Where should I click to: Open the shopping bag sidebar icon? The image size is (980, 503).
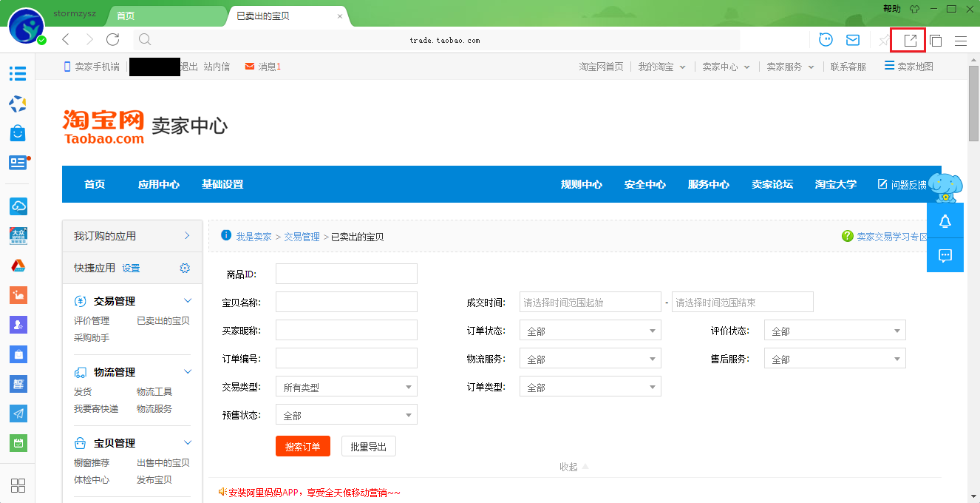(18, 132)
